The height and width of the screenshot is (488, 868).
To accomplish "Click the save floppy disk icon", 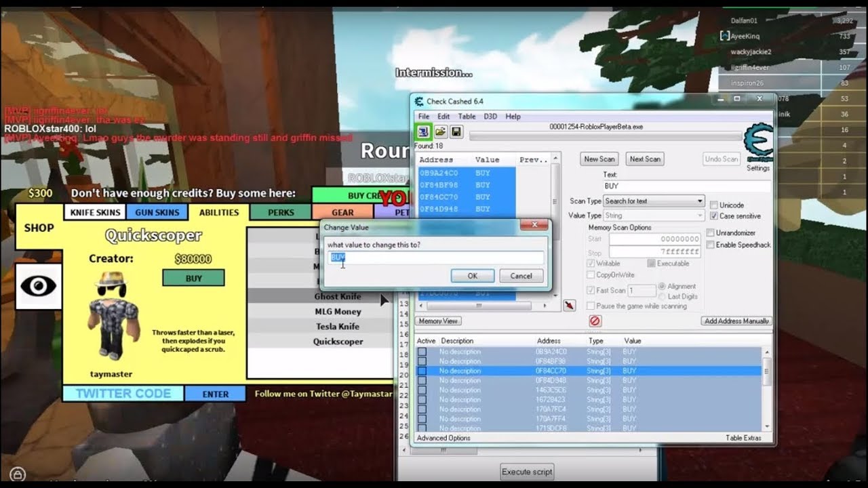I will point(456,131).
